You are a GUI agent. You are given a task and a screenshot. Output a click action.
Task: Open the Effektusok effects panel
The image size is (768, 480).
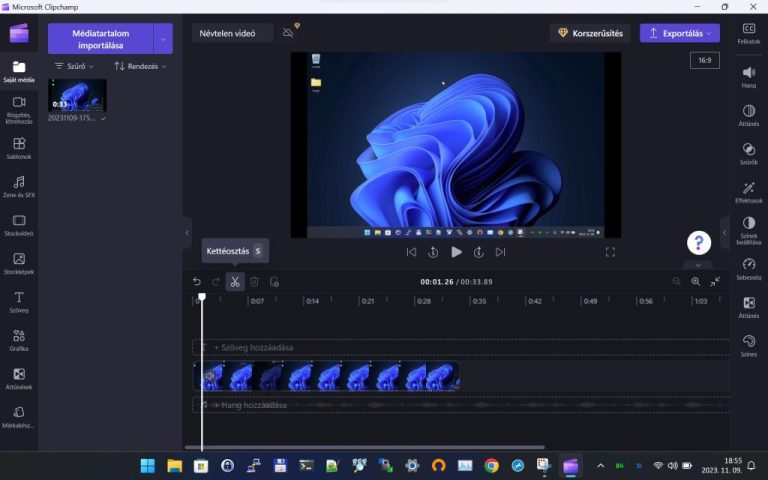tap(748, 192)
